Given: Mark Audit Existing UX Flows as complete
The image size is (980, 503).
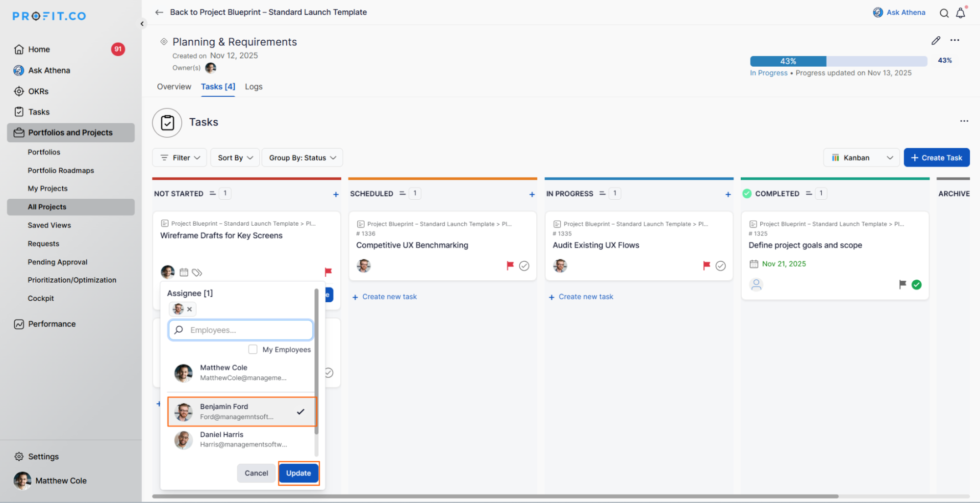Looking at the screenshot, I should pyautogui.click(x=720, y=266).
